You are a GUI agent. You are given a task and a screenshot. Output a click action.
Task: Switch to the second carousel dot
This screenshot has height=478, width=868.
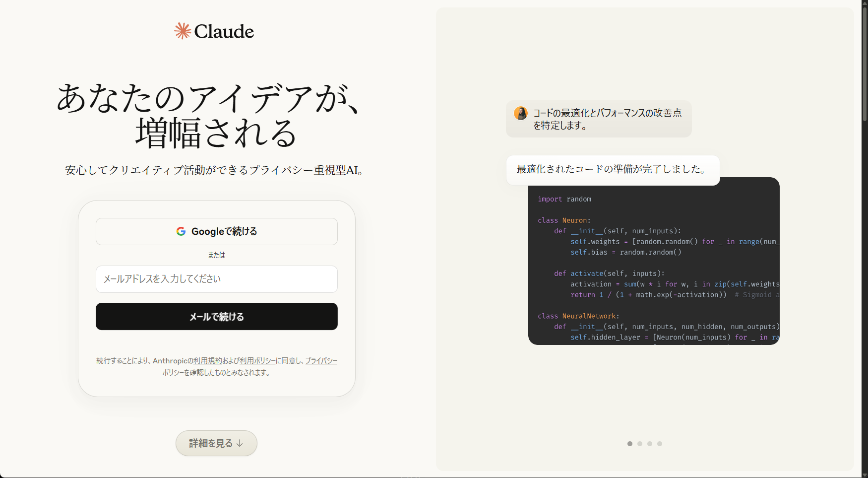(640, 444)
